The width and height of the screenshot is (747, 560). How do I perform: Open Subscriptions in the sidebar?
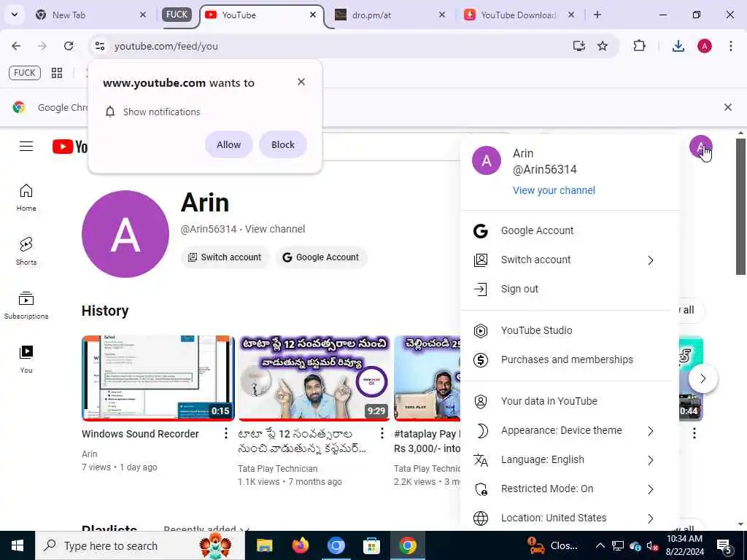[26, 306]
